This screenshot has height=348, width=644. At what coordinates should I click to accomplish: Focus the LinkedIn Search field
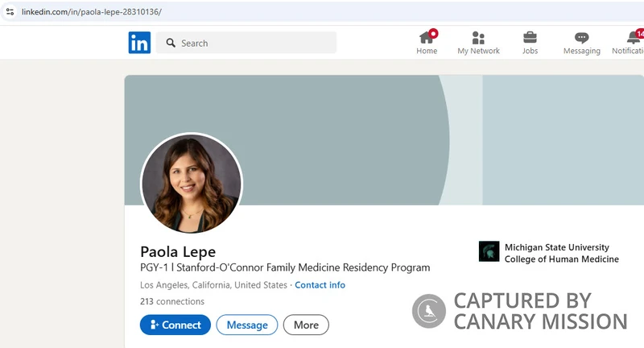(x=246, y=43)
